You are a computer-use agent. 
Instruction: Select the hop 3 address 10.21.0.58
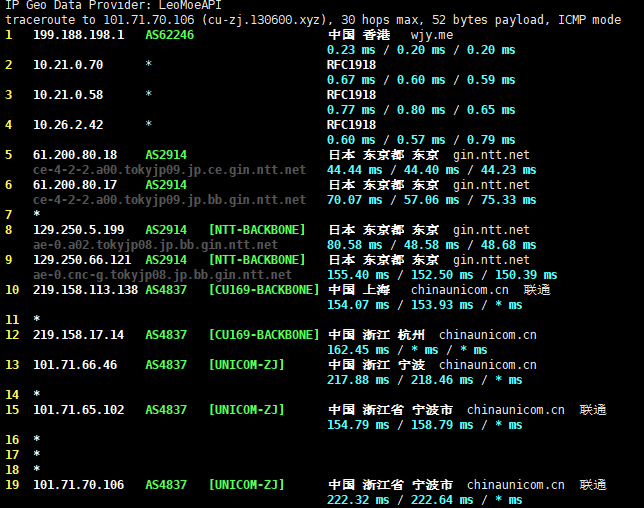[x=68, y=95]
